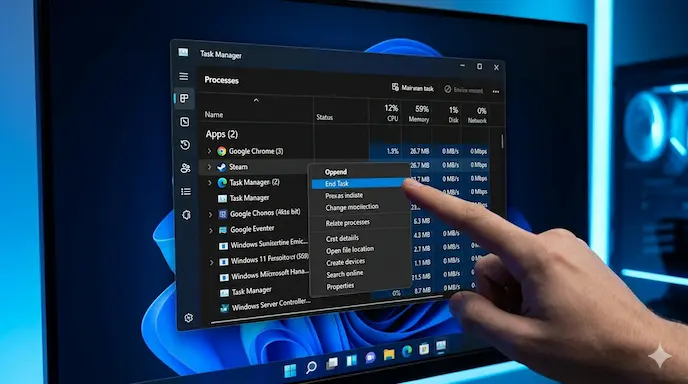Viewport: 688px width, 384px height.
Task: Click the Task Manager title bar app icon
Action: (x=183, y=53)
